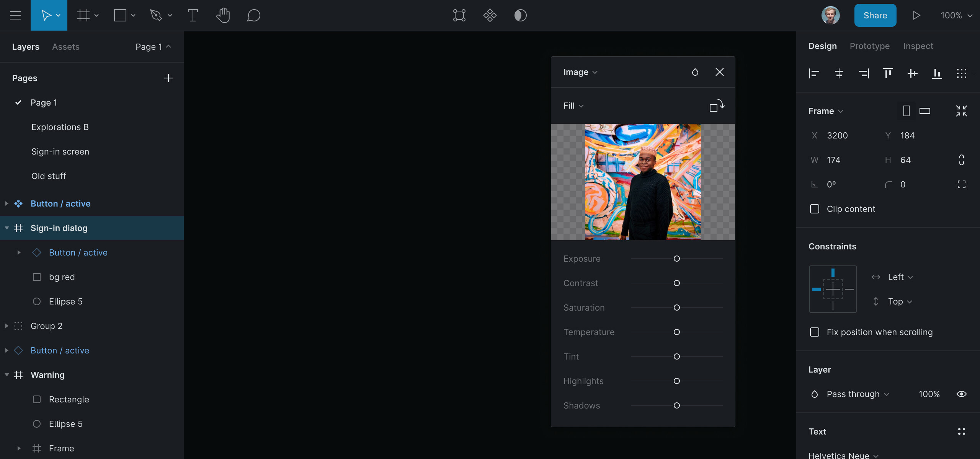
Task: Click the Shadows slider handle
Action: pyautogui.click(x=677, y=405)
